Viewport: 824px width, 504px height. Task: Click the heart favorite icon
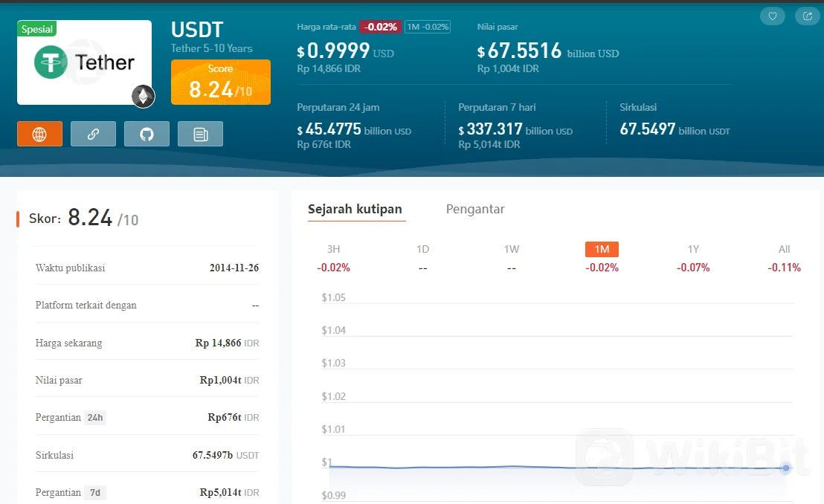772,16
